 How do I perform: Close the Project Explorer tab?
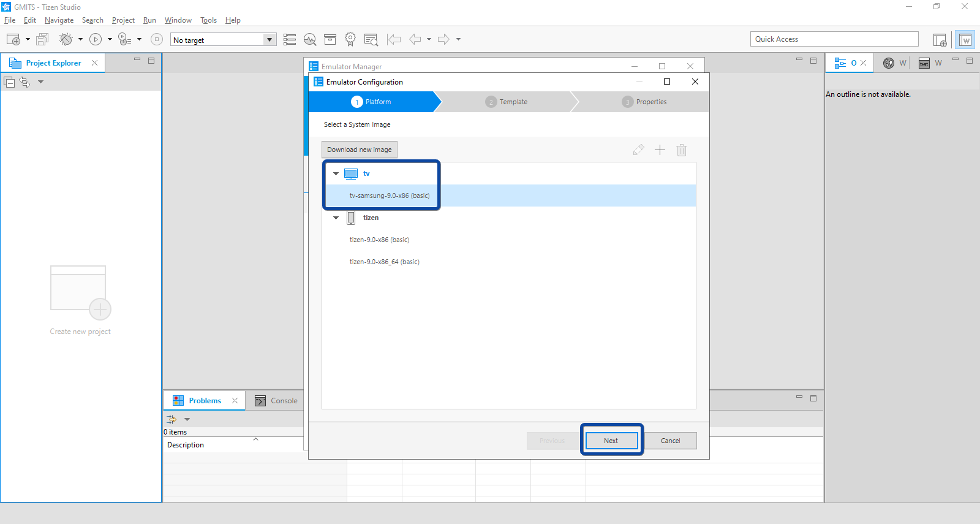[94, 63]
